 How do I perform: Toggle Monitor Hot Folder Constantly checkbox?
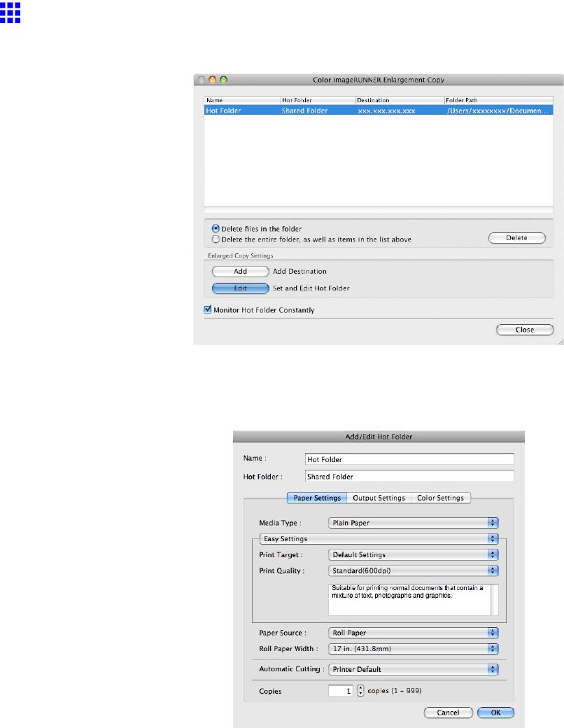208,309
